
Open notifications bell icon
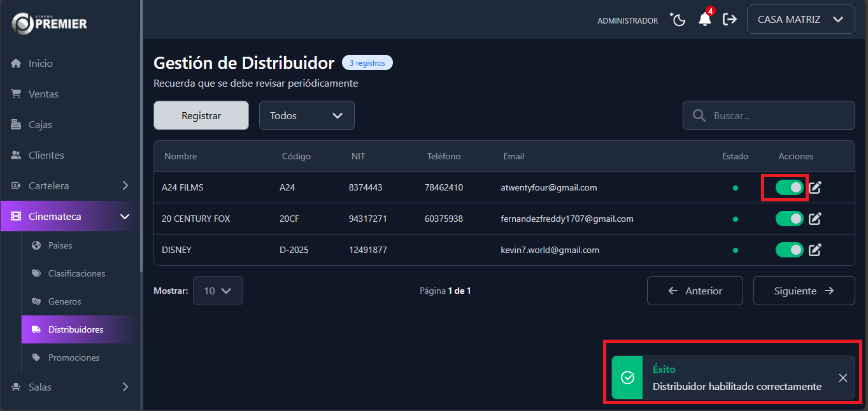(704, 20)
